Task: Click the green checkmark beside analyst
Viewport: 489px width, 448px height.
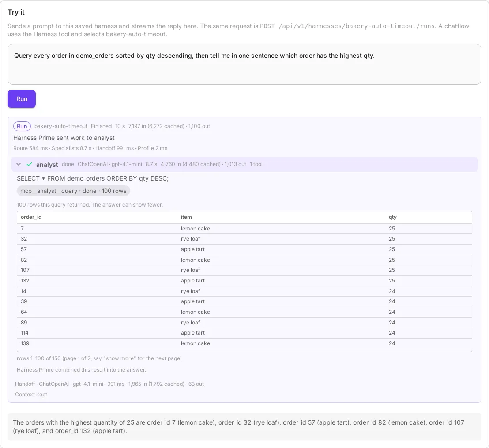Action: (x=29, y=164)
